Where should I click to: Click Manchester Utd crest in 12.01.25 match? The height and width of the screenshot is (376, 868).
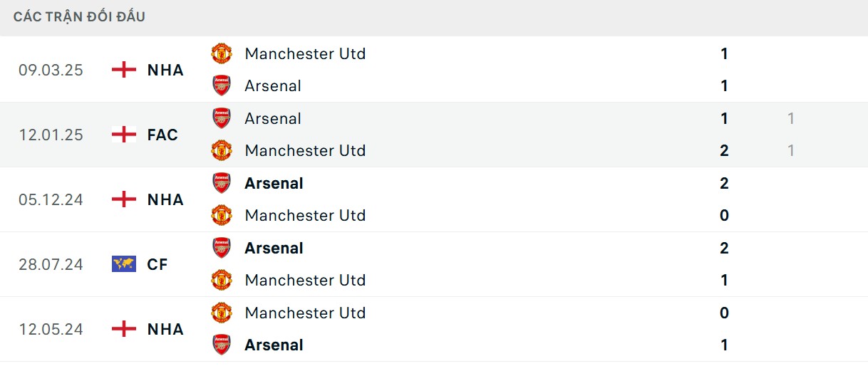[222, 150]
